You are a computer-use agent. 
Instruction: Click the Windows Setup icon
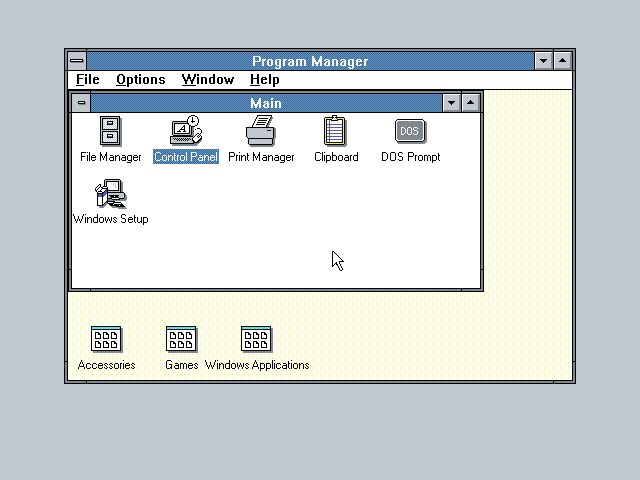coord(110,194)
